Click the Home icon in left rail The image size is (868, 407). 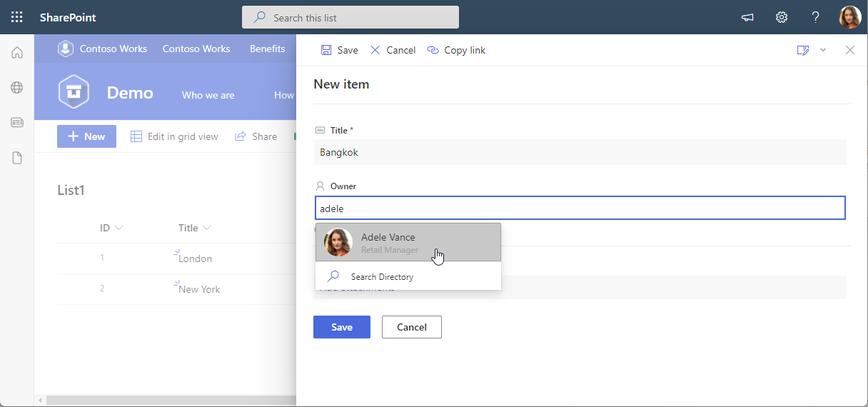pyautogui.click(x=17, y=52)
